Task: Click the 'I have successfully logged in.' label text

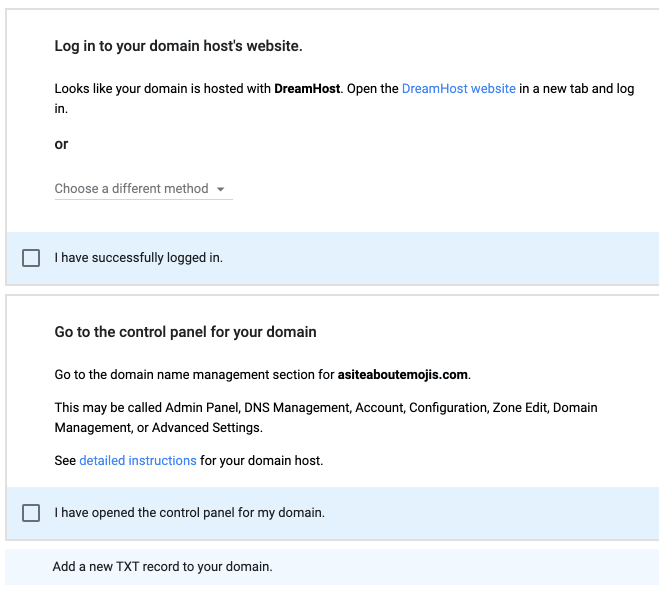Action: click(x=138, y=258)
